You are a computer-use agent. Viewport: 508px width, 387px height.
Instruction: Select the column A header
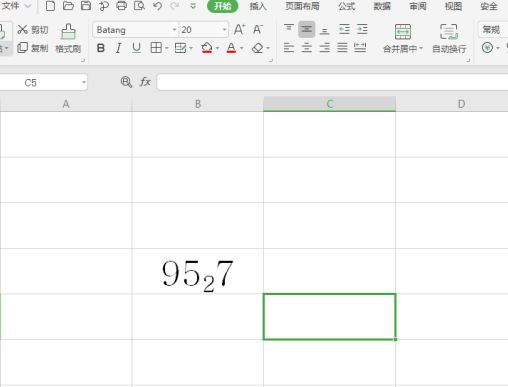click(x=66, y=104)
